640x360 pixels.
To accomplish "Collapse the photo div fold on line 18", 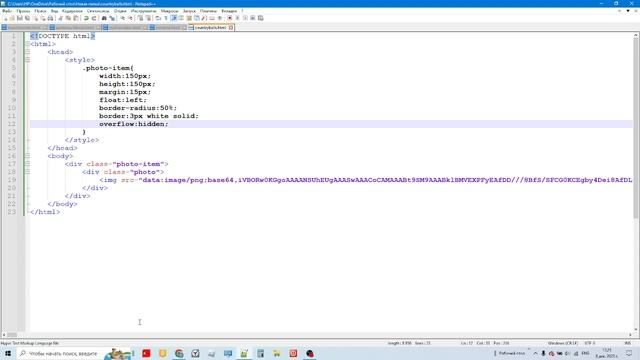I will pos(28,172).
